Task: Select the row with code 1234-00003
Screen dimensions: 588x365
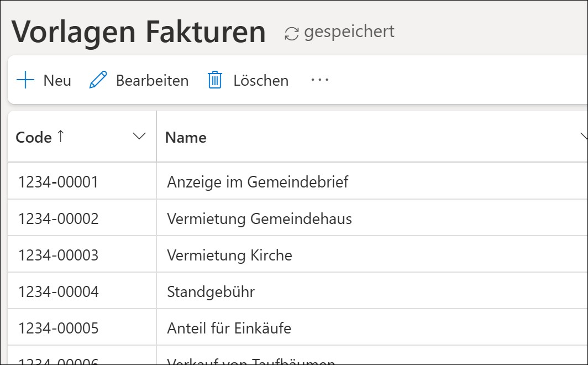Action: (58, 255)
